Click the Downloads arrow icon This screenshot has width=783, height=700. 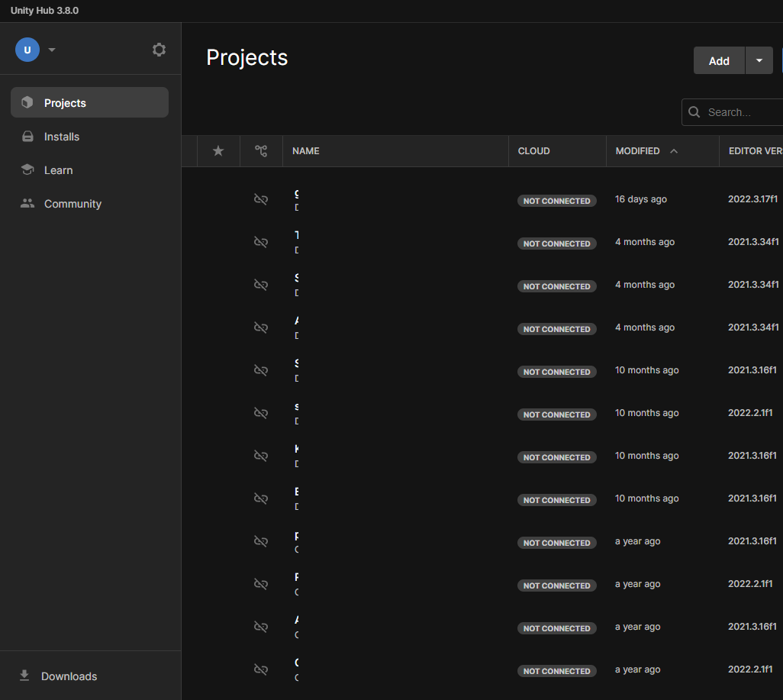pos(25,676)
